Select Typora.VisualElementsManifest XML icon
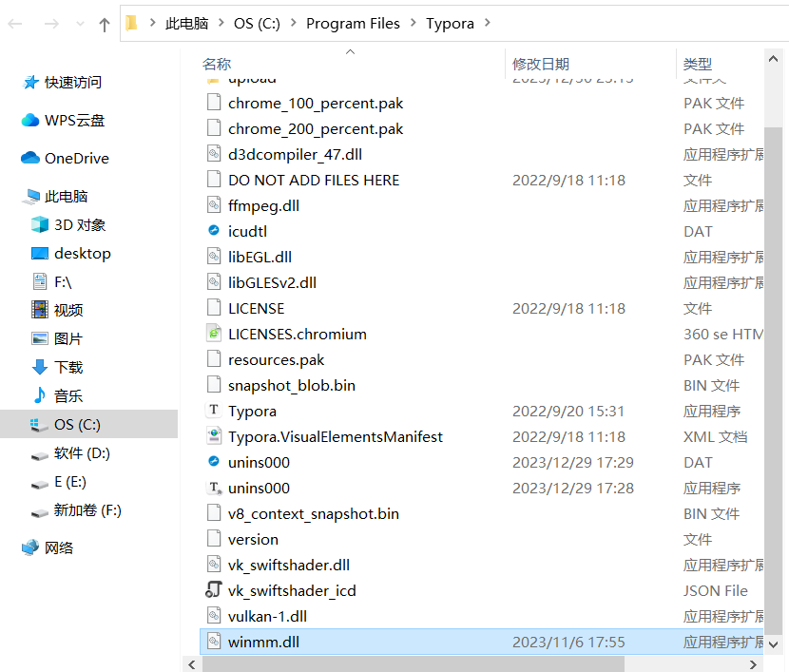The width and height of the screenshot is (789, 672). click(x=214, y=435)
